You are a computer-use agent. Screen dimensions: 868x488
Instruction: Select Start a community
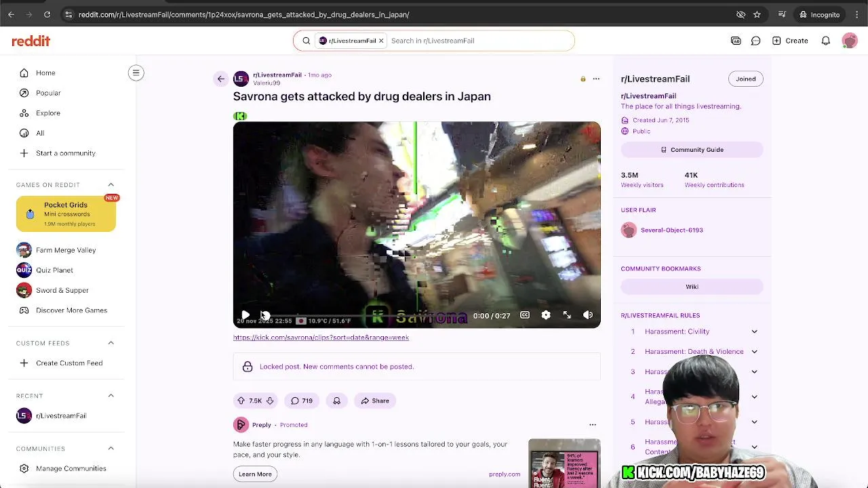pyautogui.click(x=66, y=153)
